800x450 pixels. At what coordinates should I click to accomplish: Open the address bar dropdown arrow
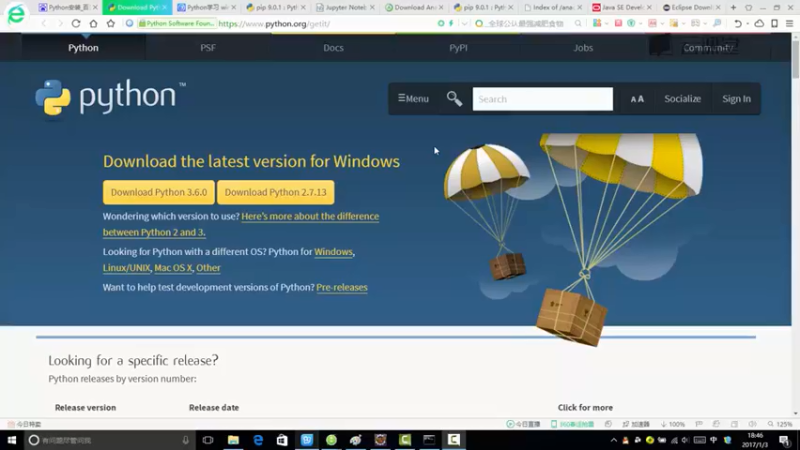pyautogui.click(x=464, y=23)
